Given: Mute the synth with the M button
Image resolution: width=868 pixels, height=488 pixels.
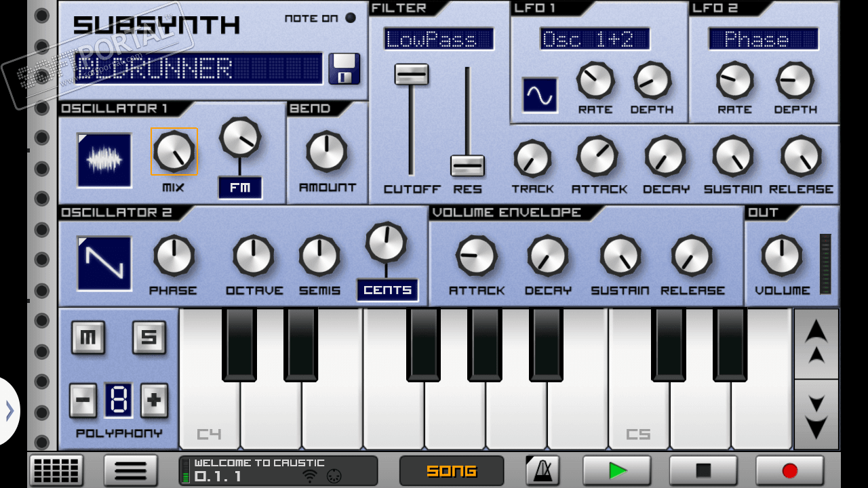Looking at the screenshot, I should coord(88,338).
